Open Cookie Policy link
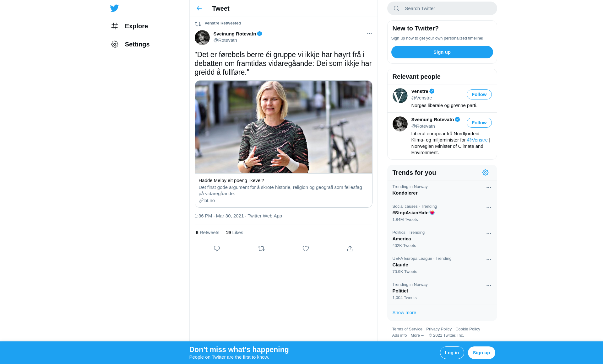 pos(468,329)
